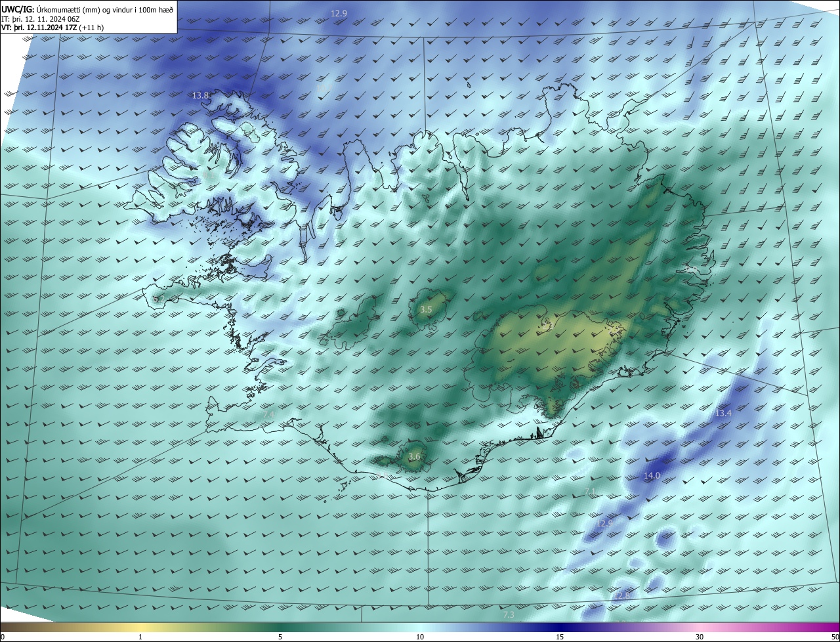
Task: Click the colorbar tick label 50
Action: [835, 637]
